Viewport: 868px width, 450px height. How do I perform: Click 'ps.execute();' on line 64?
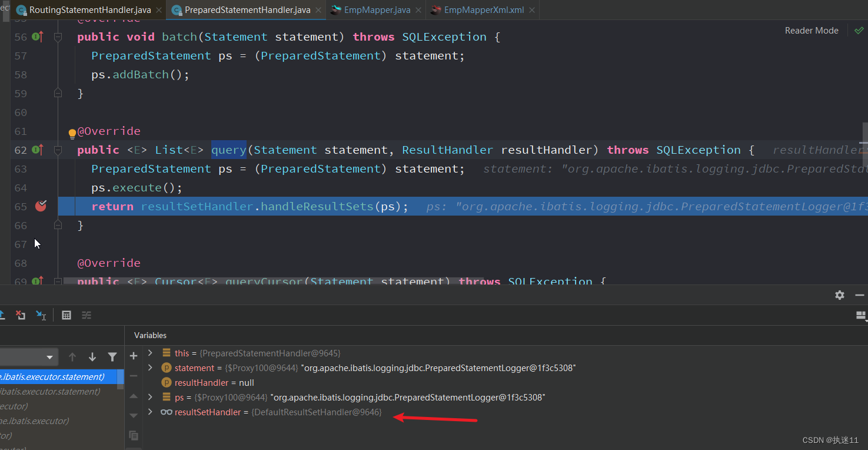(137, 187)
